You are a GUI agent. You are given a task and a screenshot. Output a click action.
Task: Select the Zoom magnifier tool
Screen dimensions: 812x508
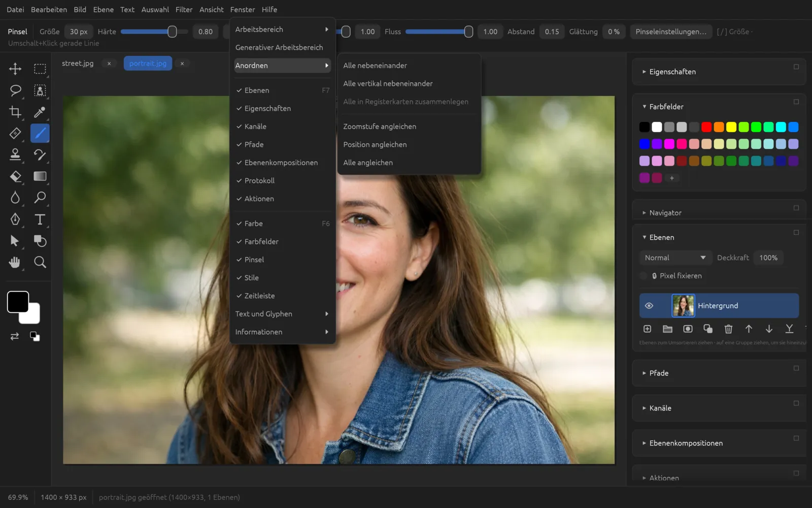(40, 262)
